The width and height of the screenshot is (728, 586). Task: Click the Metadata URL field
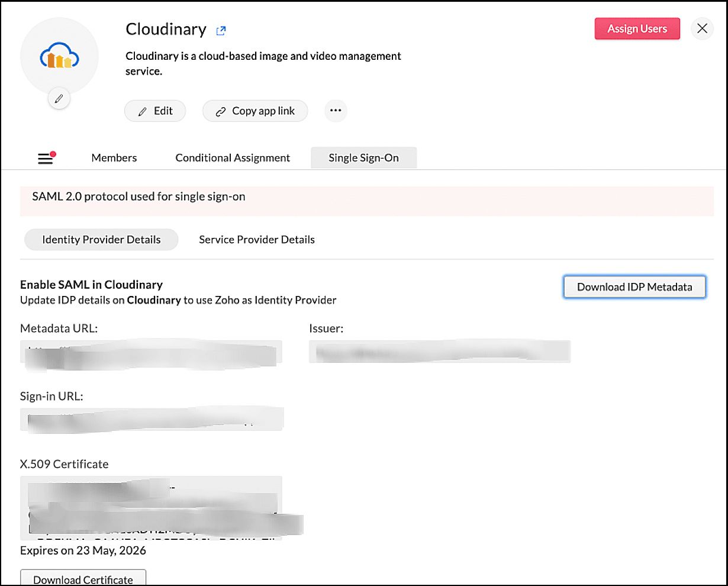pos(151,353)
